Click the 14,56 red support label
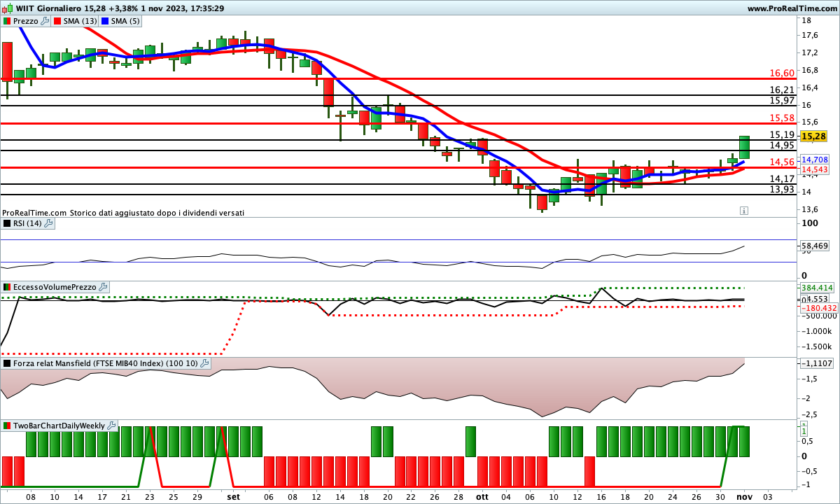The height and width of the screenshot is (504, 840). 782,162
